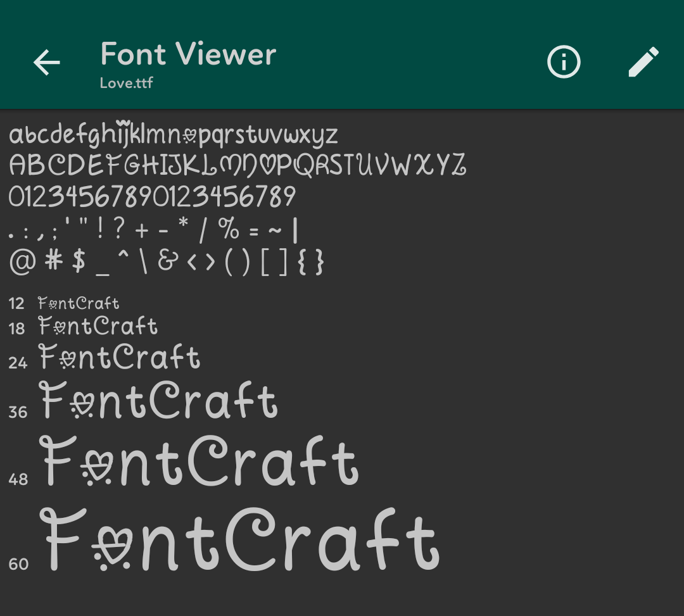
Task: Select the 12-size FontCraft sample
Action: [79, 303]
